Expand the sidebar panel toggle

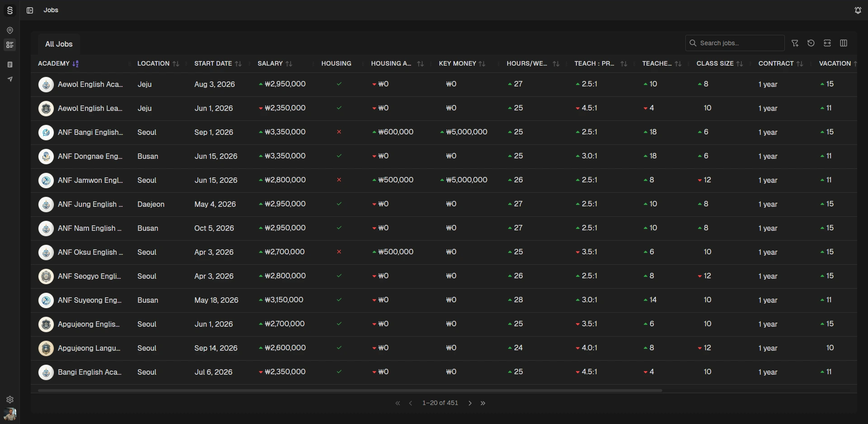point(30,10)
